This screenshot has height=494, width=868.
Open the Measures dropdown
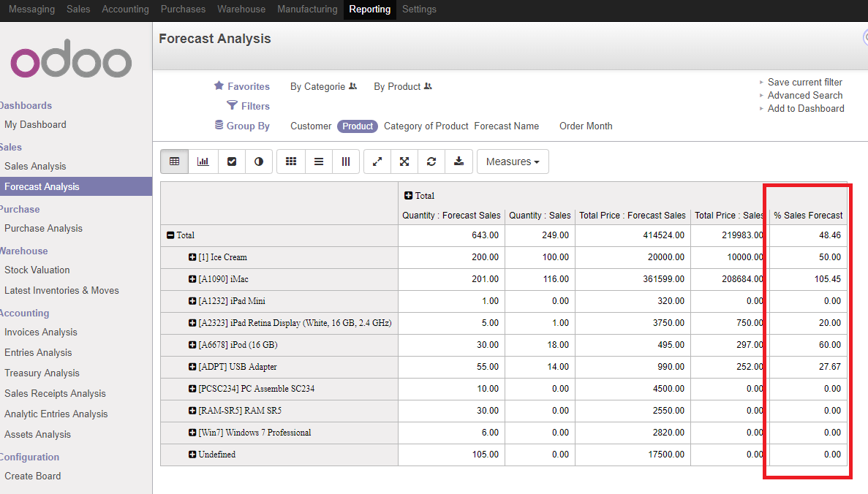point(512,161)
